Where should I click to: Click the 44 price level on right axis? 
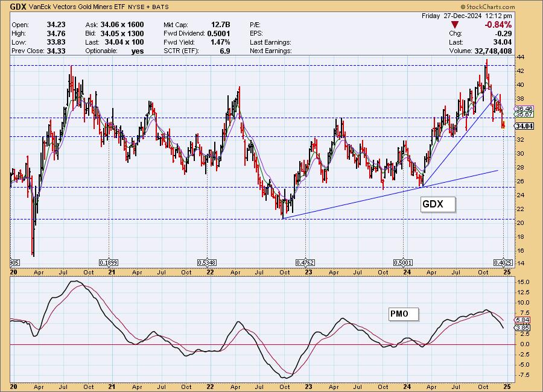[x=521, y=57]
